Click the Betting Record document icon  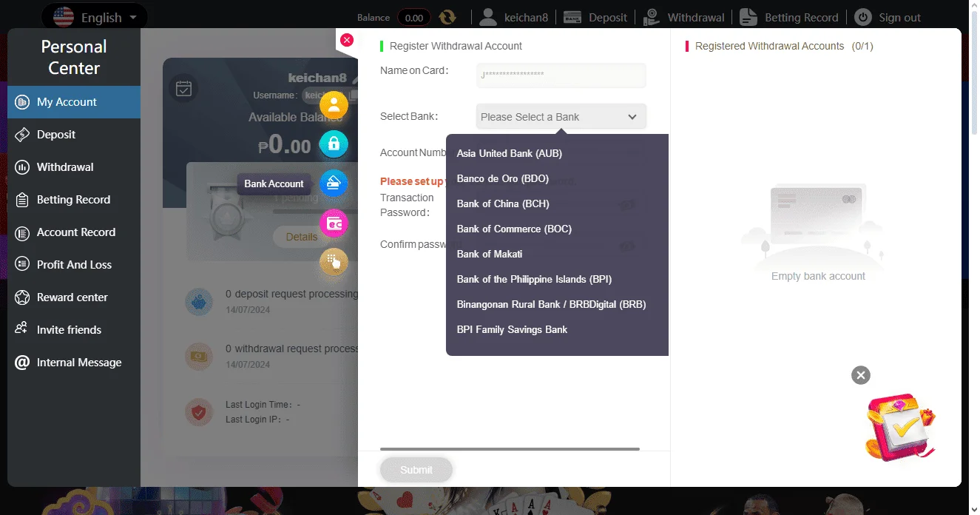pos(748,17)
